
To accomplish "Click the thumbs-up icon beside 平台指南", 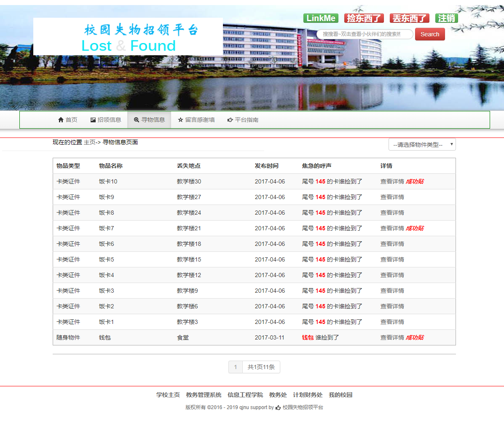I will tap(230, 120).
